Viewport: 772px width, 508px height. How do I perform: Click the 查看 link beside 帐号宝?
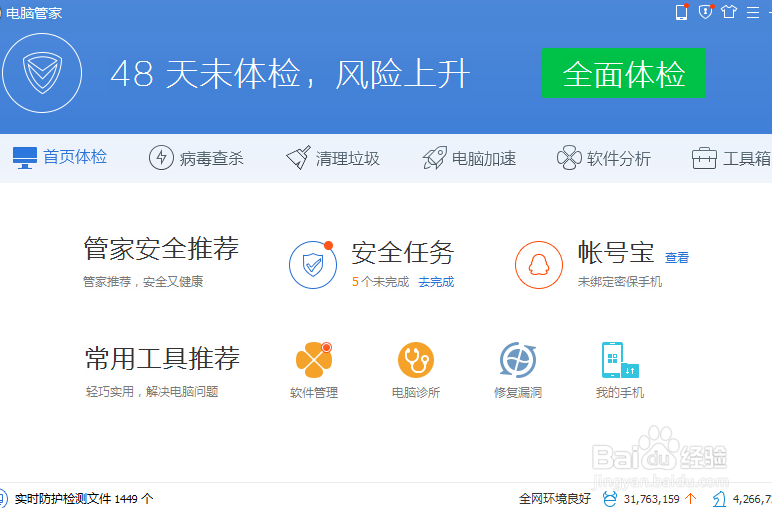[x=676, y=257]
